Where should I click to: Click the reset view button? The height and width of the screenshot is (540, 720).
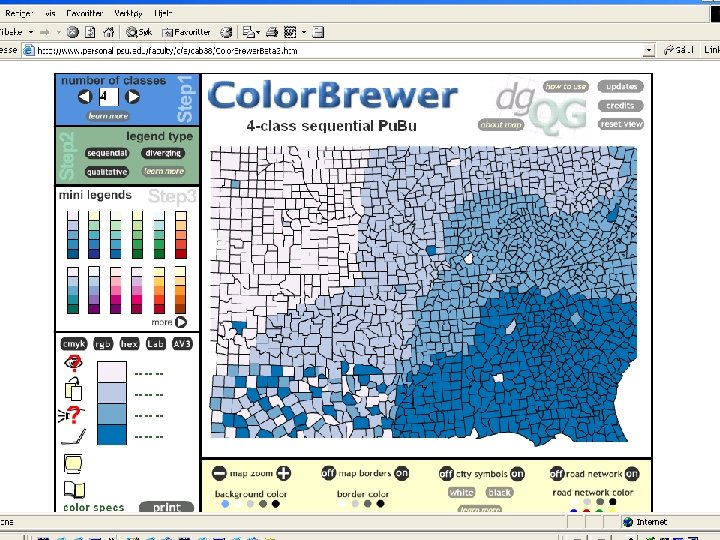(621, 124)
